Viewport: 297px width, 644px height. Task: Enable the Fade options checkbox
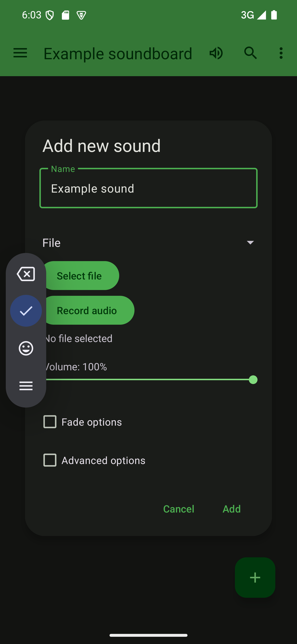click(x=50, y=422)
